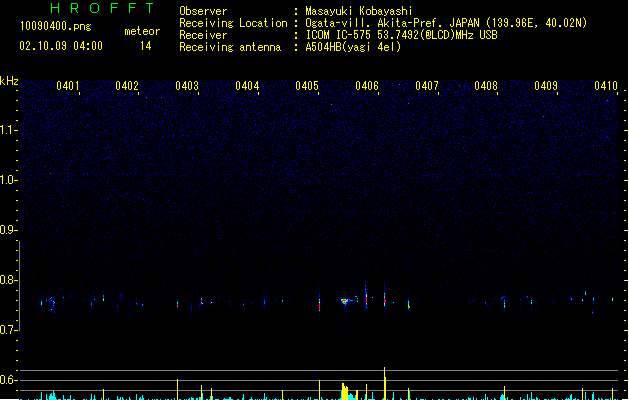This screenshot has width=629, height=400.
Task: Click the Receiving antenna label
Action: 230,47
